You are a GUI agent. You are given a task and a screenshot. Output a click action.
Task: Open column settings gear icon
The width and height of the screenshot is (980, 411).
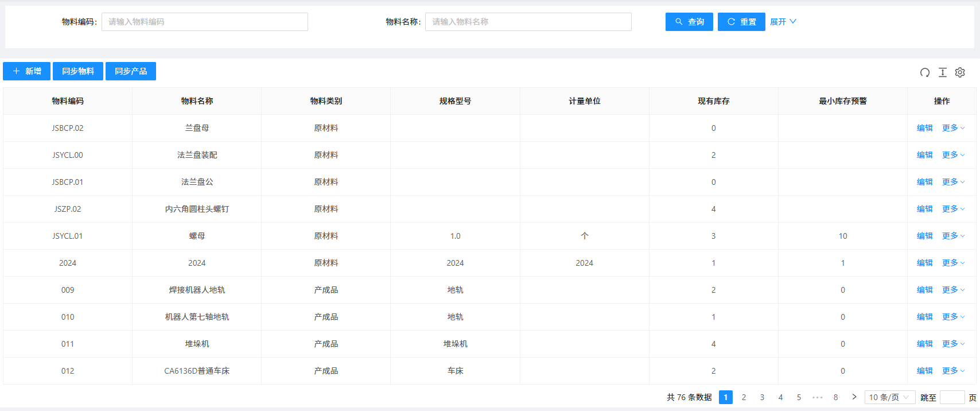(960, 72)
